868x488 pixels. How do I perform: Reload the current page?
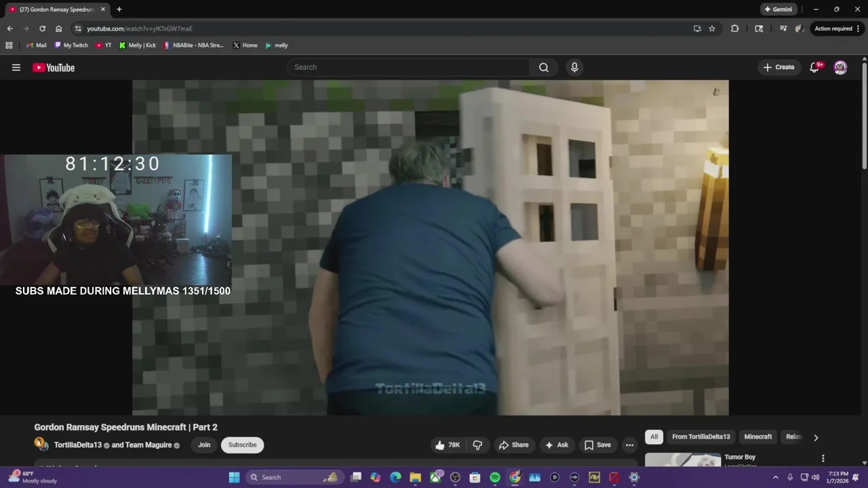[42, 28]
